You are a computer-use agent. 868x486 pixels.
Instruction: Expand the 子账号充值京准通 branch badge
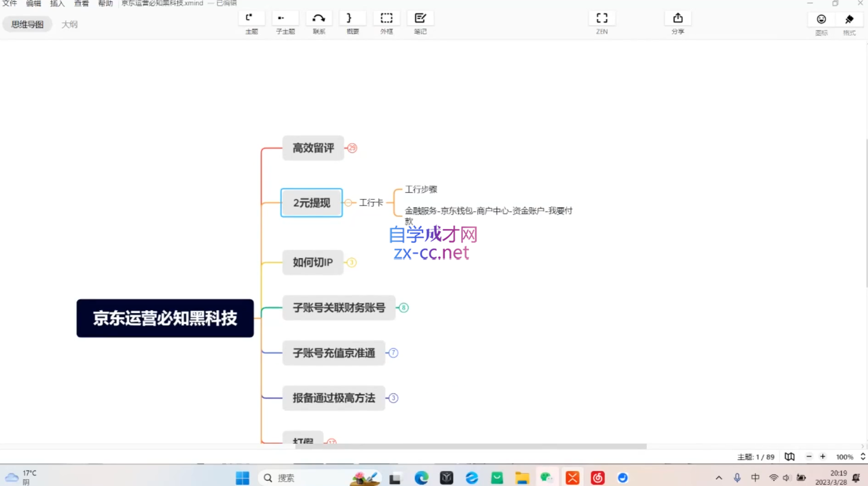(393, 353)
